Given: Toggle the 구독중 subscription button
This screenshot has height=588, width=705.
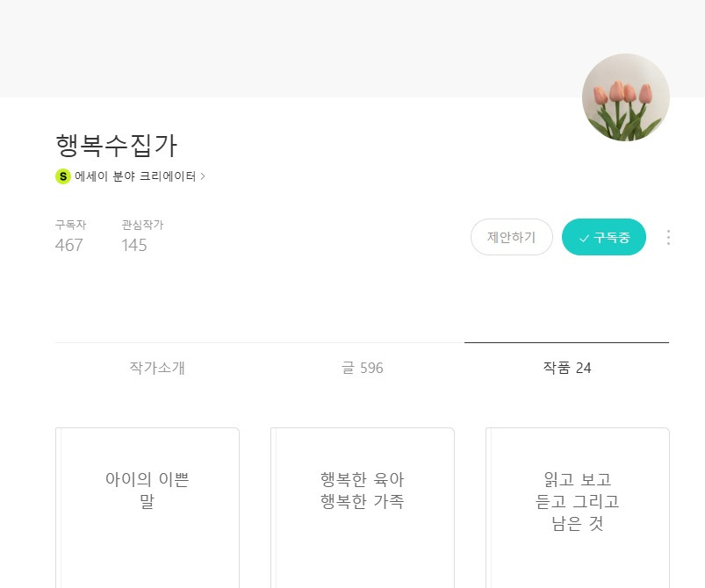Looking at the screenshot, I should (x=604, y=237).
